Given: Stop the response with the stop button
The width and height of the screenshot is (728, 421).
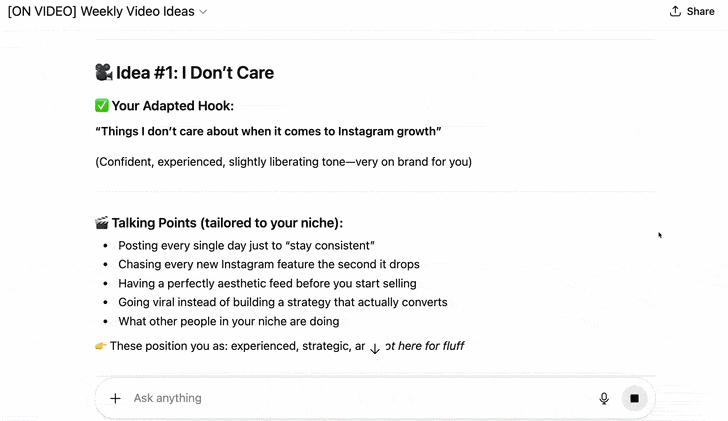Looking at the screenshot, I should coord(634,398).
